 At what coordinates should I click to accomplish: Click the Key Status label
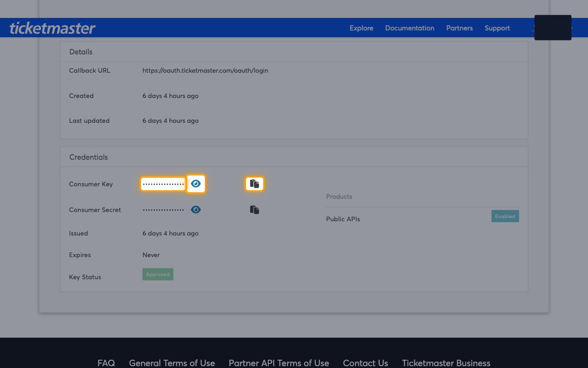pyautogui.click(x=85, y=277)
